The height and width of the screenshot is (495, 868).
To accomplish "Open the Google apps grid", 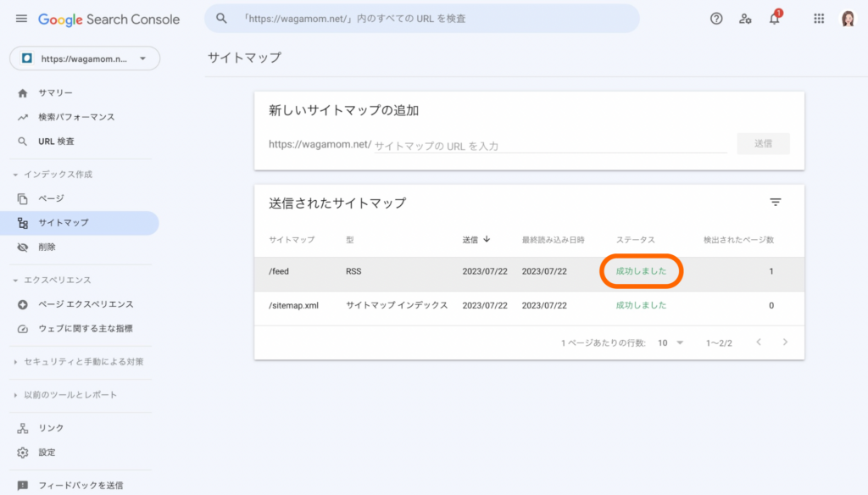I will tap(819, 19).
